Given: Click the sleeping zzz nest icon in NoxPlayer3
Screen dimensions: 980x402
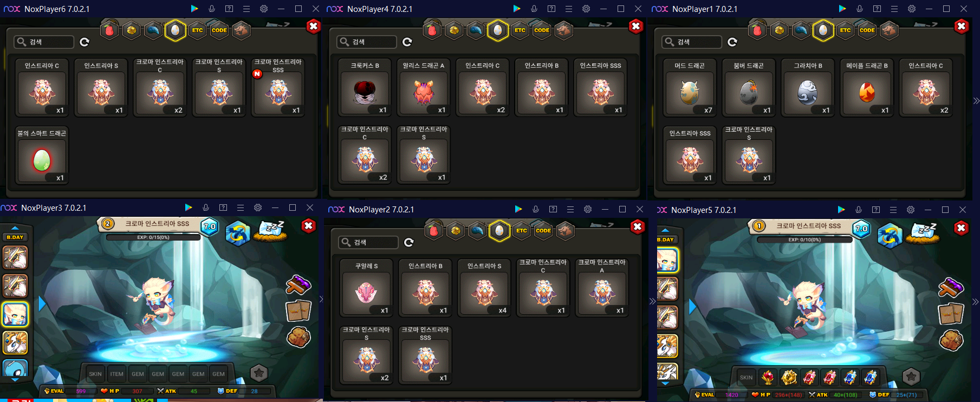Looking at the screenshot, I should click(271, 230).
